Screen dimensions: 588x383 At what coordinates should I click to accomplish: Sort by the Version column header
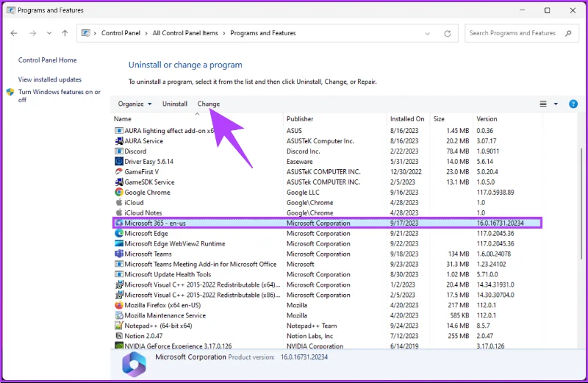click(x=487, y=119)
